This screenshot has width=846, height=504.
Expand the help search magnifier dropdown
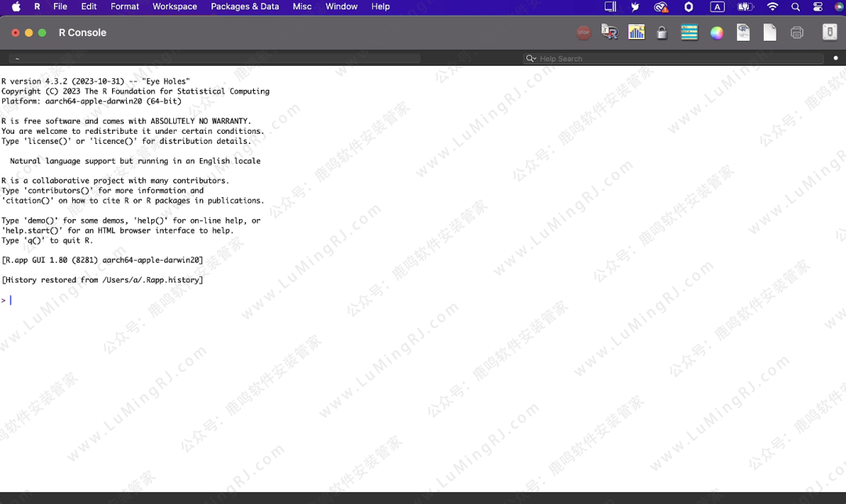coord(531,59)
